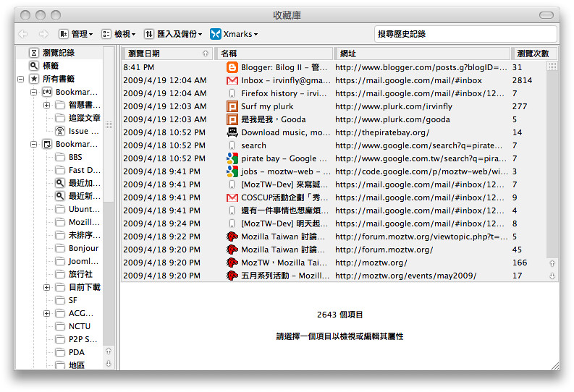Click Gmail icon for COSCUP活動企劃 row
Screen dimensions: 574x392
pyautogui.click(x=232, y=197)
